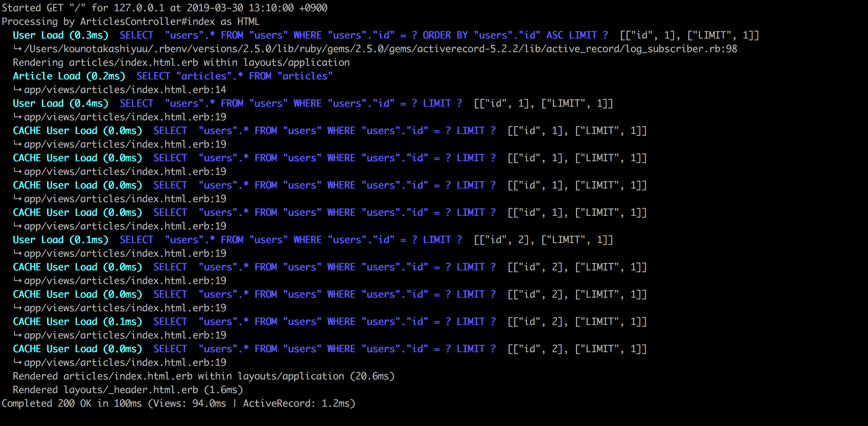The width and height of the screenshot is (868, 426).
Task: Click the 'Rendering articles/index.html.erb within layouts/application' line
Action: 181,63
